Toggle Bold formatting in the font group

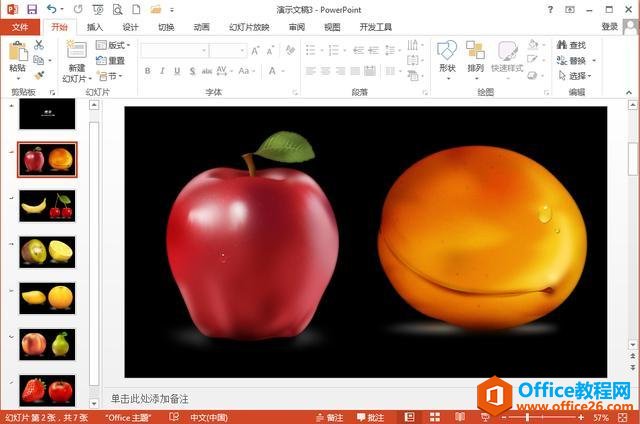148,71
